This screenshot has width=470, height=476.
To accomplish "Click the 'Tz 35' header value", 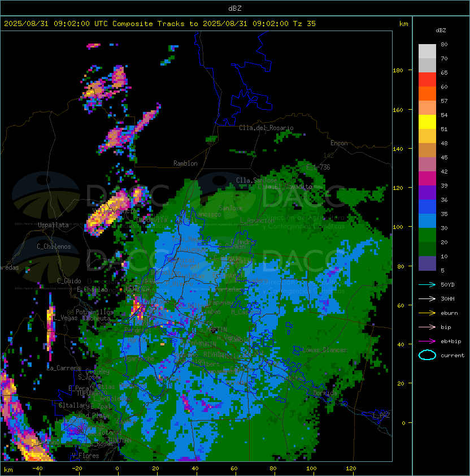I will coord(304,24).
